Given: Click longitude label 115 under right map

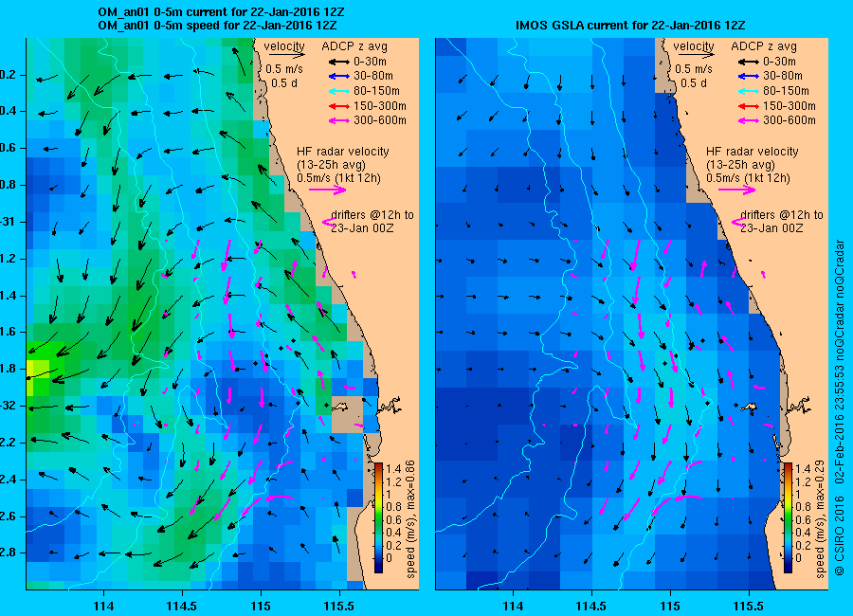Looking at the screenshot, I should tap(670, 607).
